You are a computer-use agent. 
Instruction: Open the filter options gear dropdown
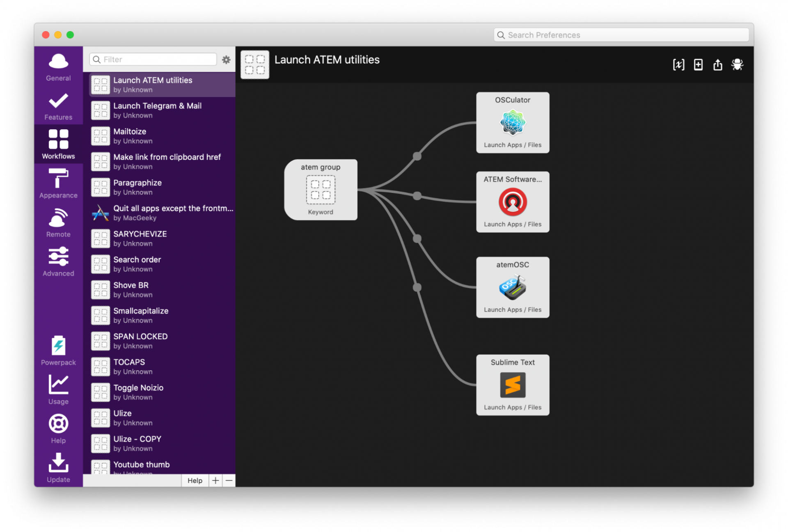(226, 60)
